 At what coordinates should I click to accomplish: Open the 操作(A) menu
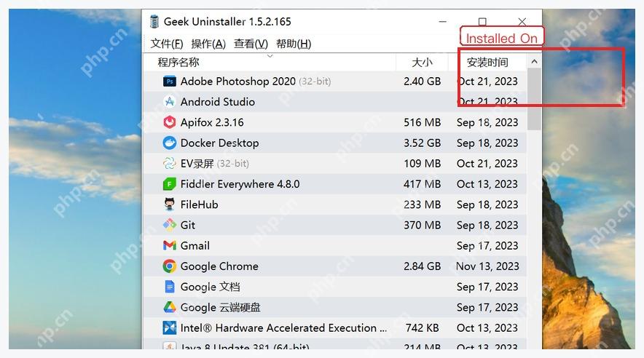(208, 44)
